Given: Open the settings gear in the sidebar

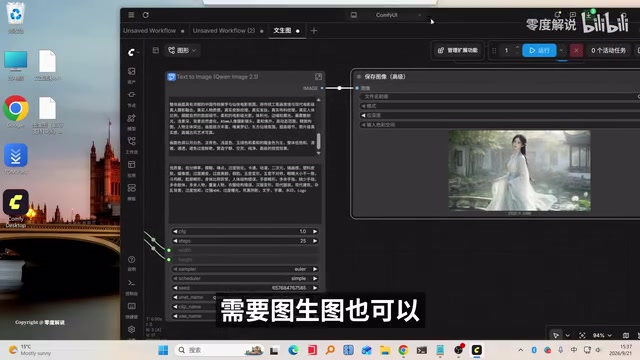Looking at the screenshot, I should click(131, 329).
